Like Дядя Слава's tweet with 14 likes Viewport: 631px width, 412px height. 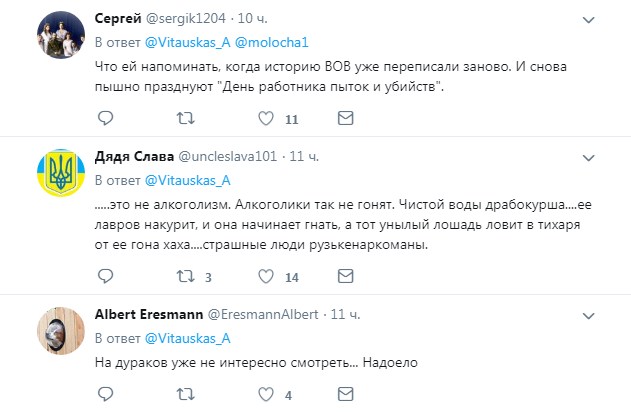[266, 278]
